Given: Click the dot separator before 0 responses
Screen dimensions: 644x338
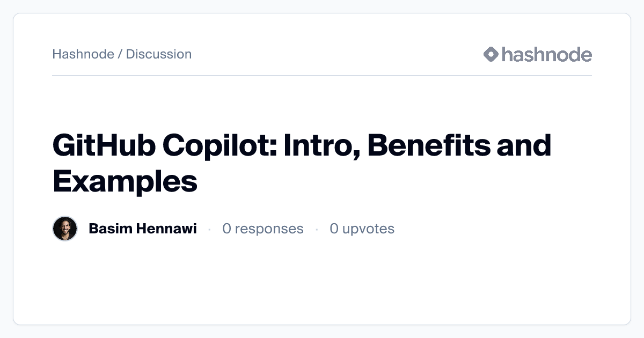Looking at the screenshot, I should 209,230.
